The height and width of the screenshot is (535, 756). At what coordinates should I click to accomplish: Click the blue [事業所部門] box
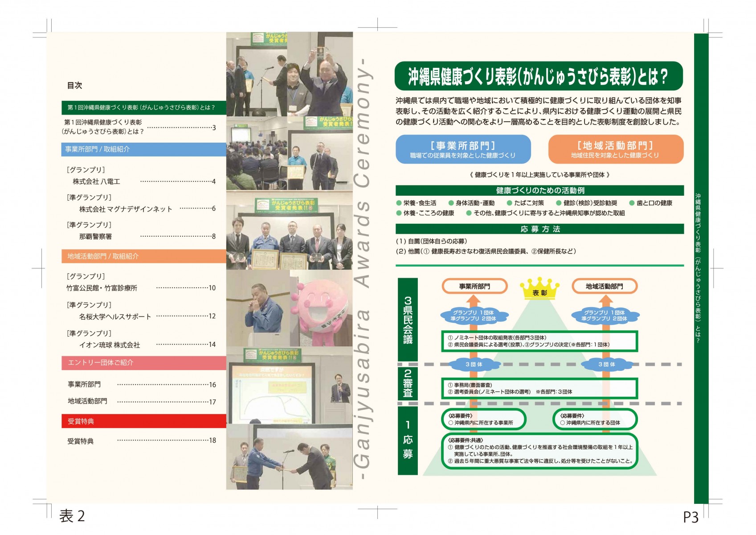click(x=463, y=149)
